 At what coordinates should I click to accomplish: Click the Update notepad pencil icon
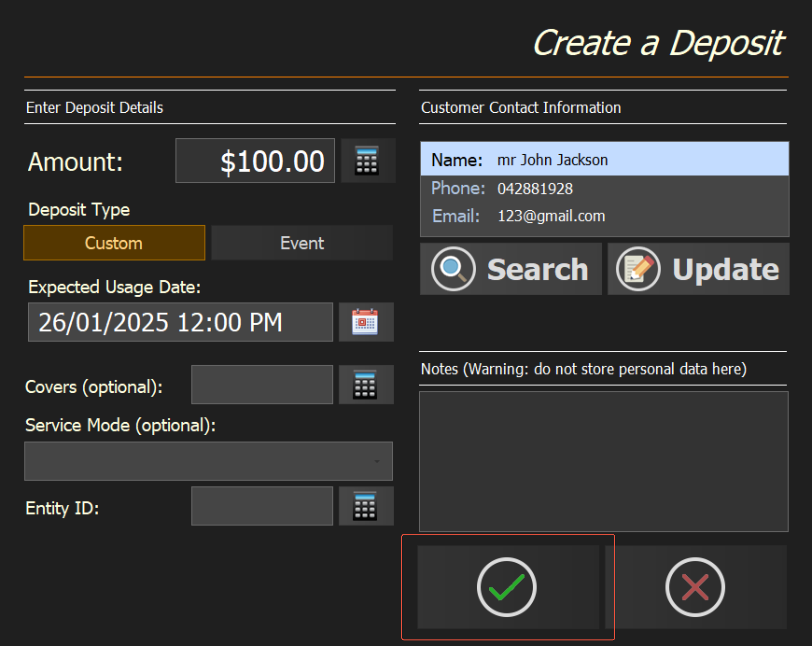(x=638, y=269)
